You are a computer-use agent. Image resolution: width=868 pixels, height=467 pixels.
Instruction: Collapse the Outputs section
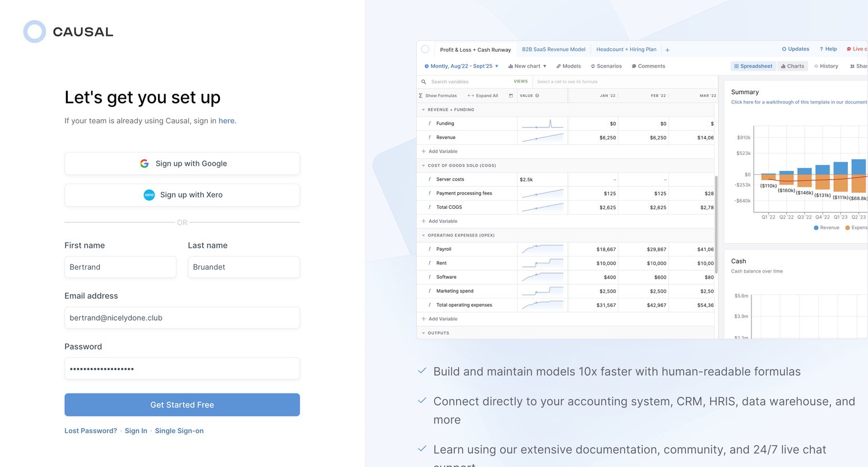click(424, 333)
